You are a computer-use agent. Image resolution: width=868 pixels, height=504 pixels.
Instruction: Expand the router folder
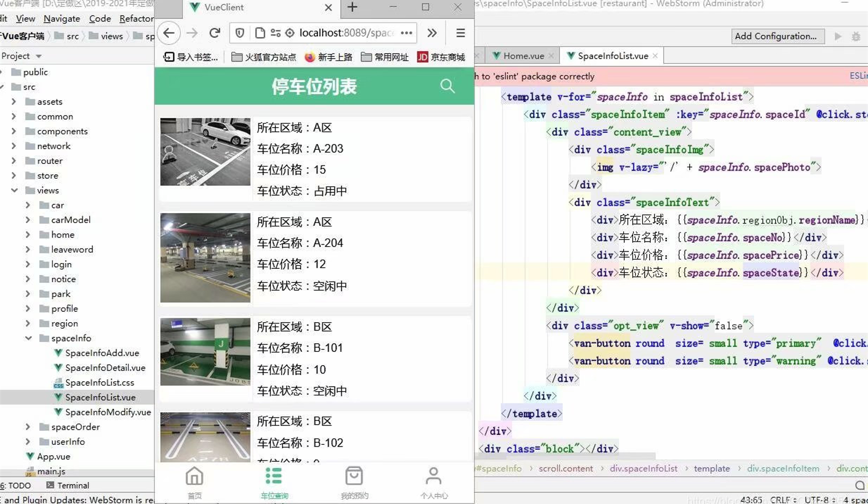(14, 161)
